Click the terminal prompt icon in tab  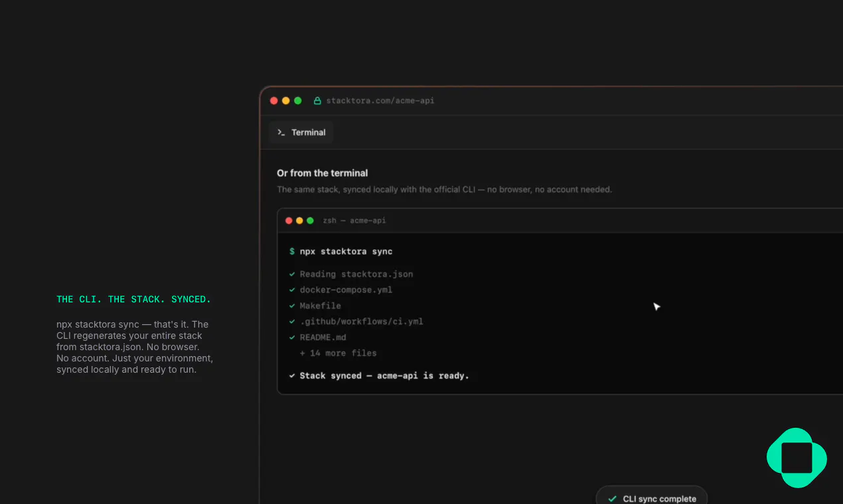[x=281, y=133]
